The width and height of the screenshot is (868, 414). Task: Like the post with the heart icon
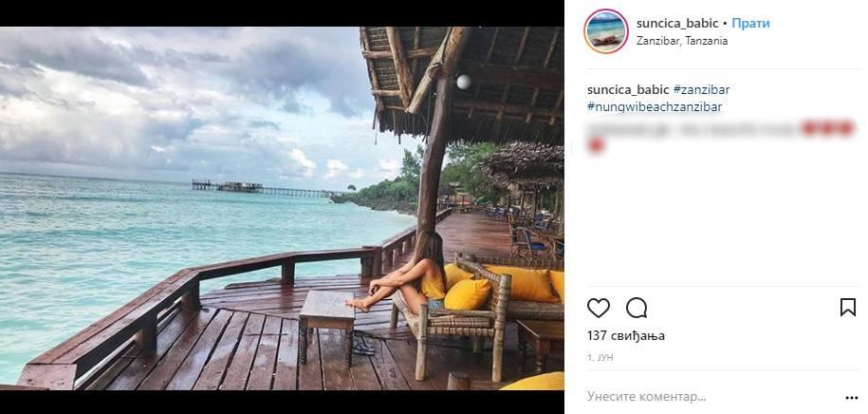599,308
